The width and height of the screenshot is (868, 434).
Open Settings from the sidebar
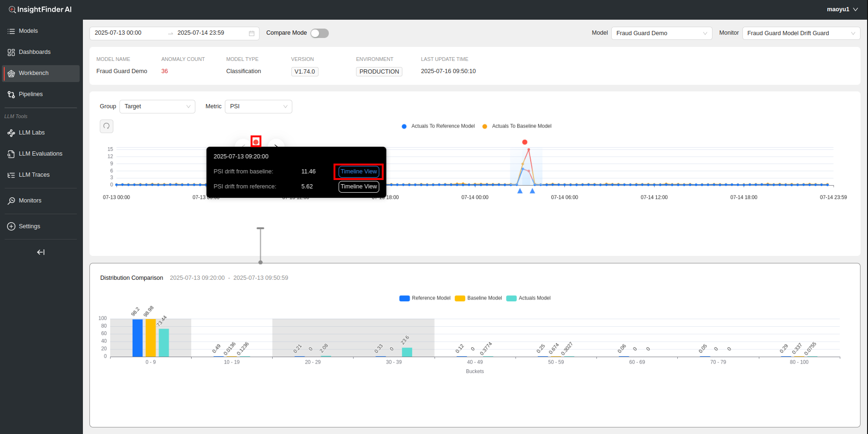coord(29,226)
